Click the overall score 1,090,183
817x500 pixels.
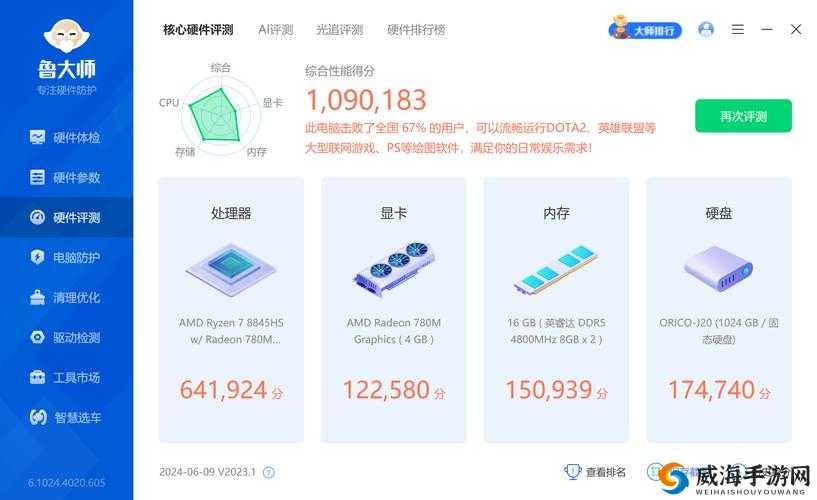pyautogui.click(x=366, y=100)
